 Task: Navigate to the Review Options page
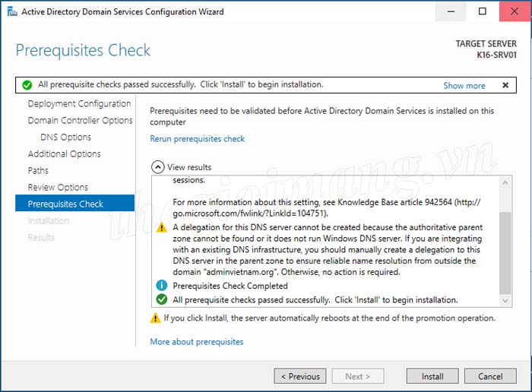coord(58,188)
